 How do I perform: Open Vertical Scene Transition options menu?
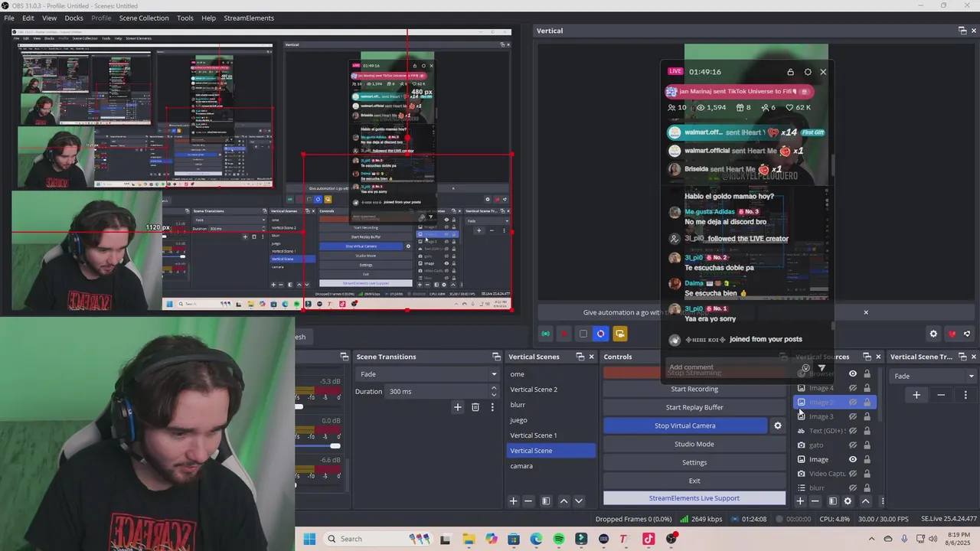[965, 395]
